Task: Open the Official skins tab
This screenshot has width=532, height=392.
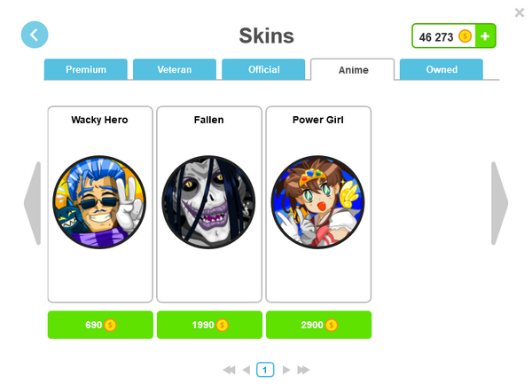Action: coord(263,69)
